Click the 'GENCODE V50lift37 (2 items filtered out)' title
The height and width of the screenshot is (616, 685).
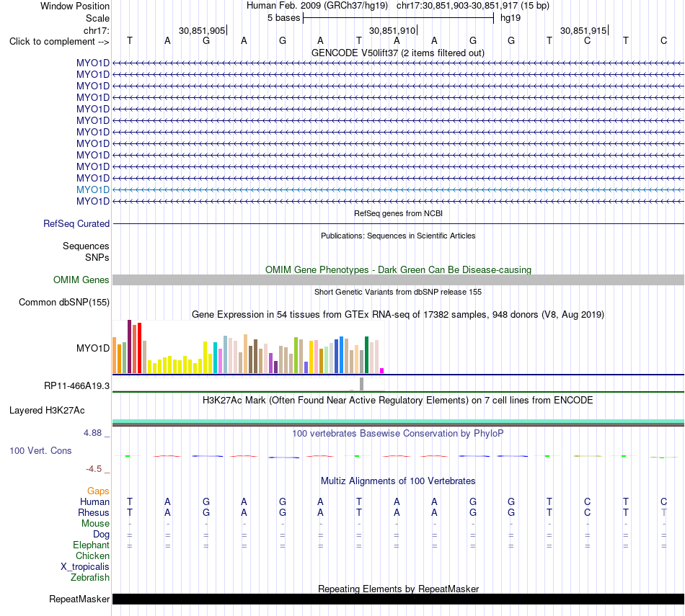point(398,53)
